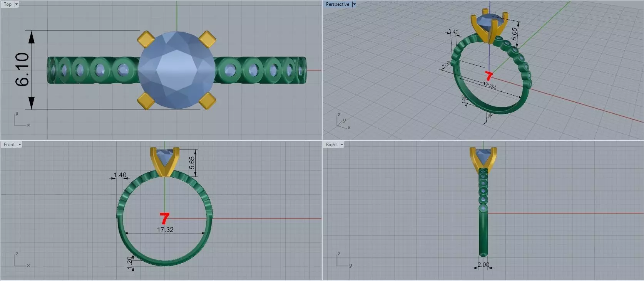
Task: Select the 5.65 dimension in Perspective view
Action: point(515,34)
